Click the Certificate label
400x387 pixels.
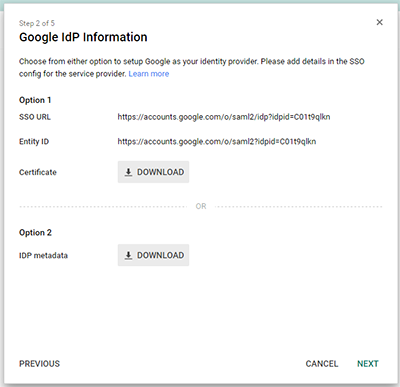pos(38,172)
